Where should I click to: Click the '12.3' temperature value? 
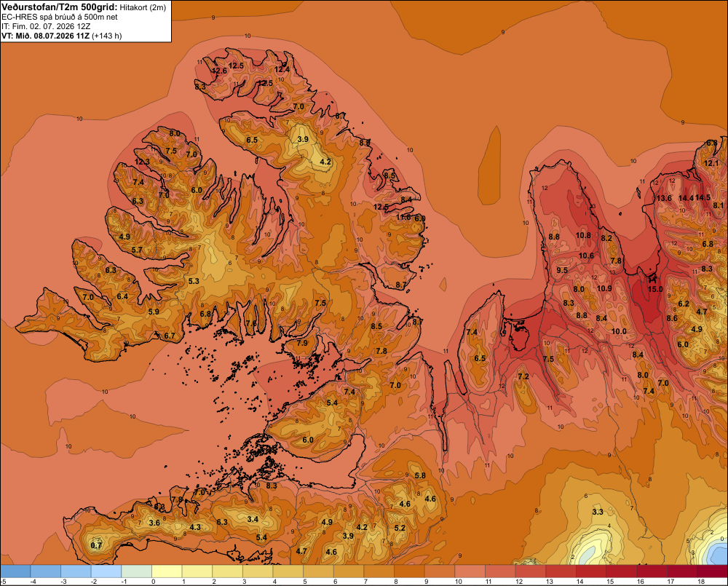click(142, 162)
